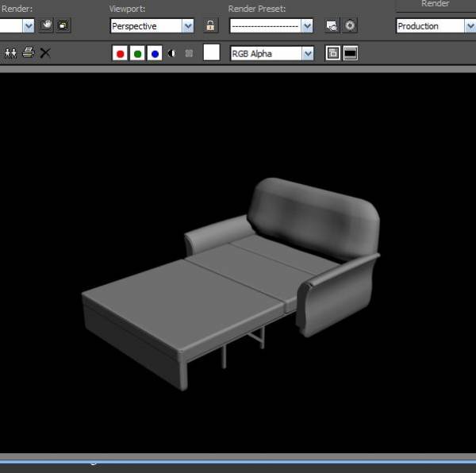Clear the rendered image with the X icon
Screen dimensions: 476x473
click(x=45, y=53)
